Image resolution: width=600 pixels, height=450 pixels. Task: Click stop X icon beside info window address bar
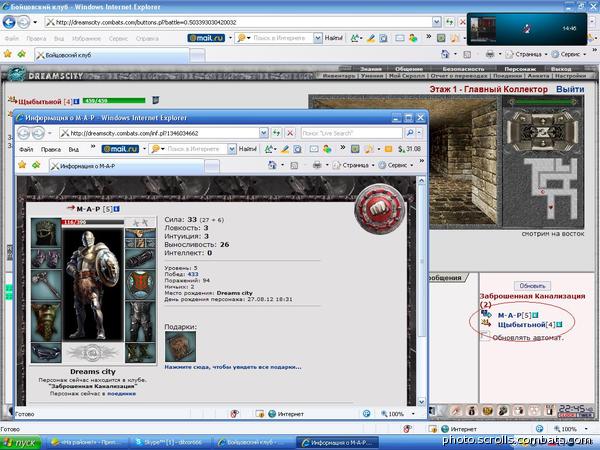pos(290,133)
